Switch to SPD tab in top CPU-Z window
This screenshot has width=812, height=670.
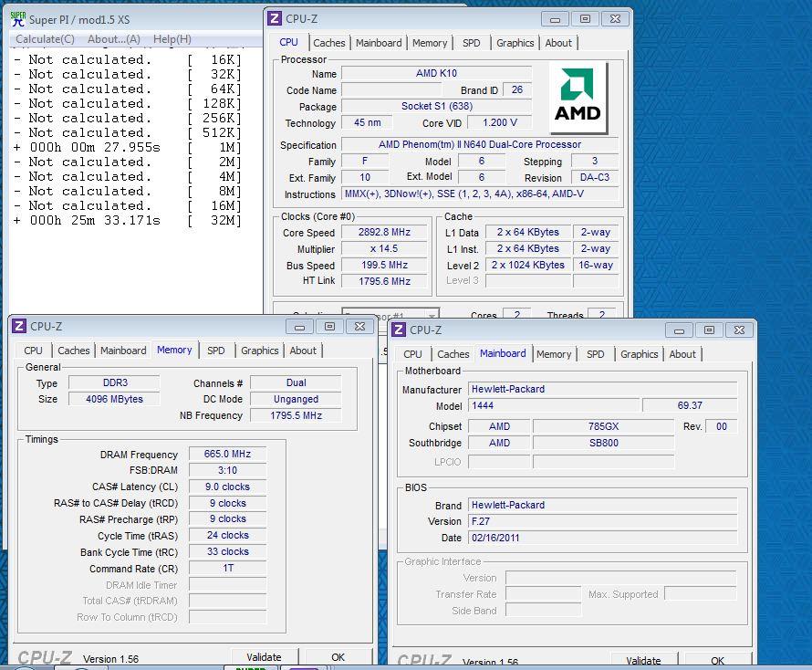(472, 43)
